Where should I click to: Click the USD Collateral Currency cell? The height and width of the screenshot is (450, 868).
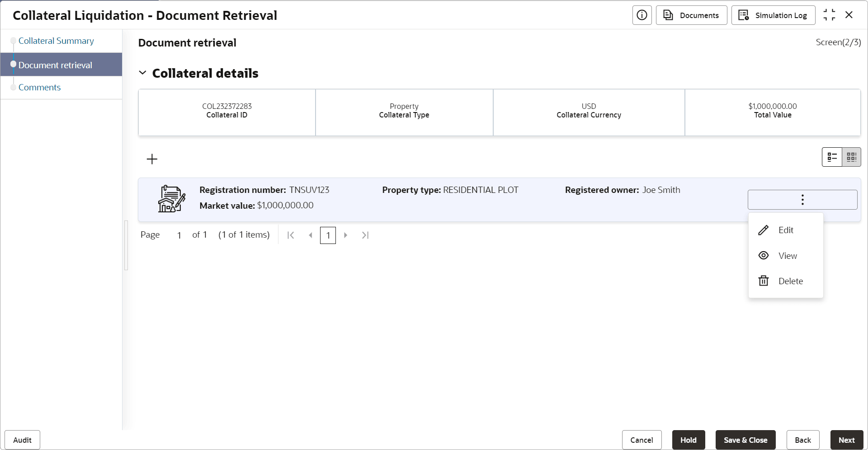click(589, 112)
